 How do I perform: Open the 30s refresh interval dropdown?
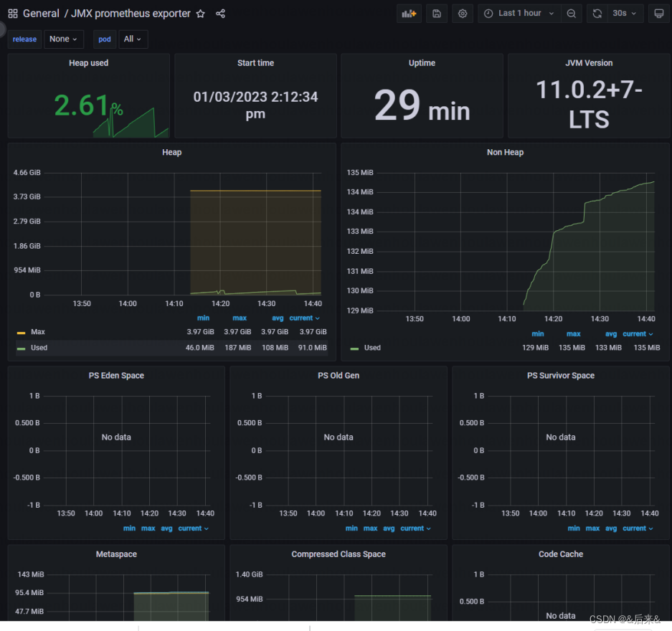(623, 14)
